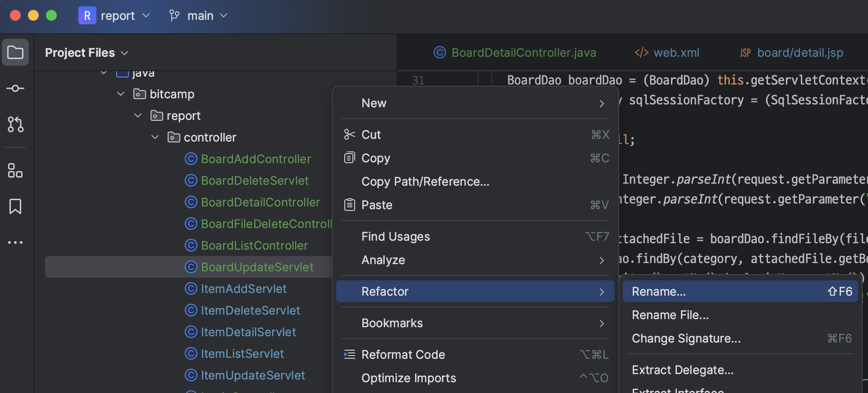Open the Pull Requests tool window
868x393 pixels.
coord(15,124)
